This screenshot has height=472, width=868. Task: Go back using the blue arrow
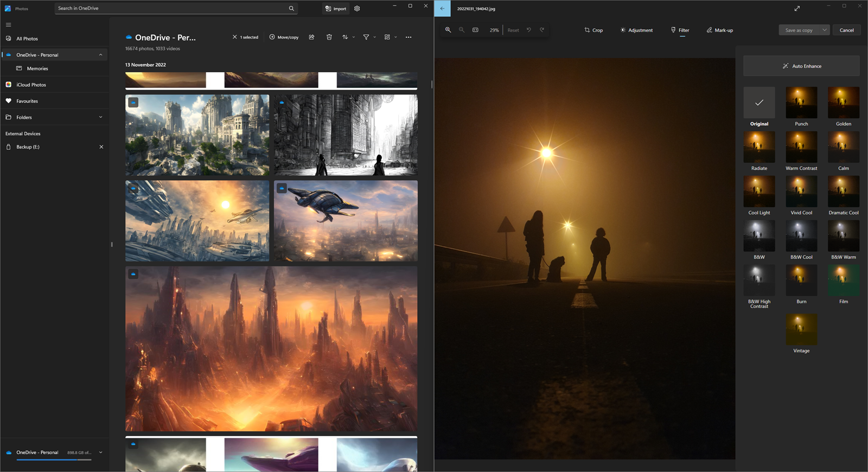[x=442, y=9]
